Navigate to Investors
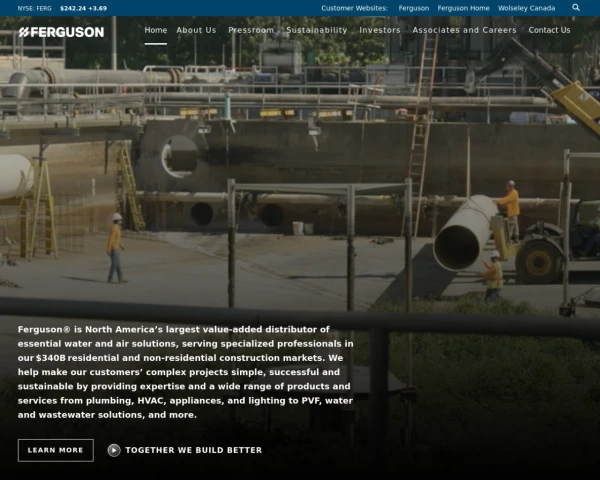This screenshot has height=480, width=600. (x=380, y=30)
